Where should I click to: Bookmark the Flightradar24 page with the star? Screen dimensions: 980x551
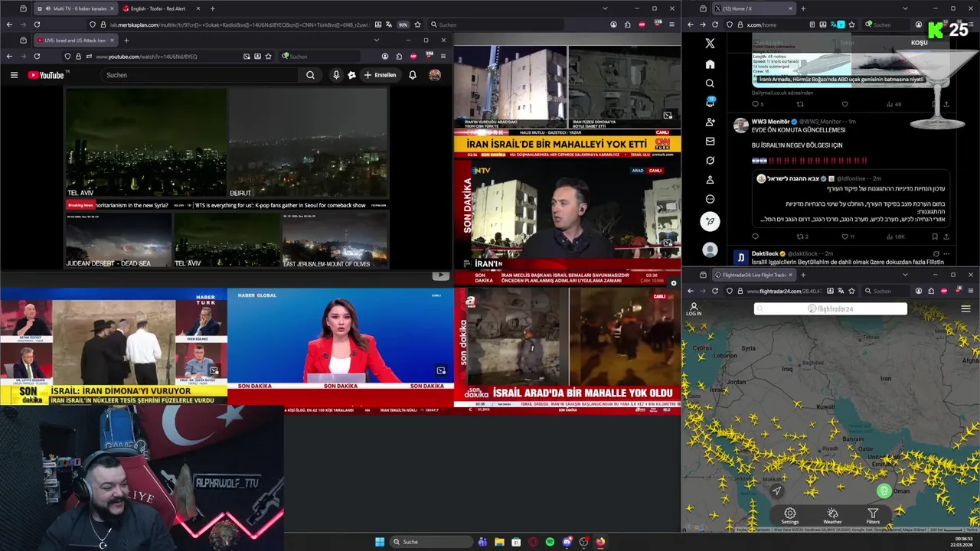pyautogui.click(x=851, y=291)
